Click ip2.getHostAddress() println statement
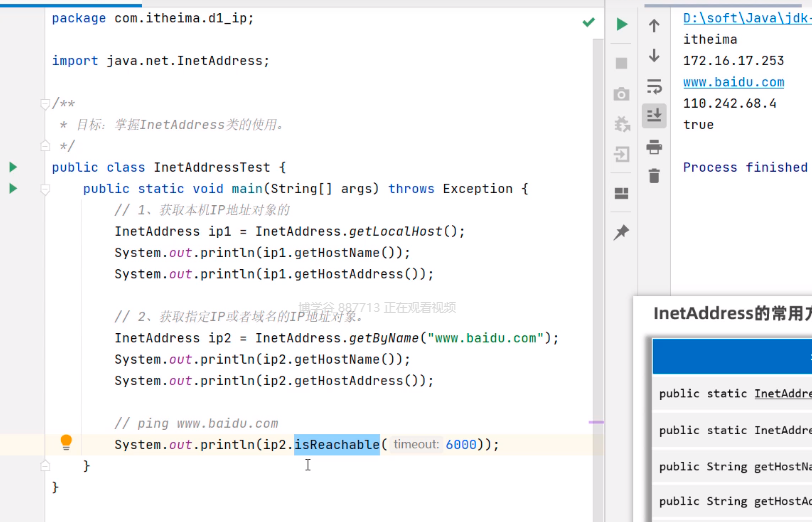812x522 pixels. (x=274, y=381)
